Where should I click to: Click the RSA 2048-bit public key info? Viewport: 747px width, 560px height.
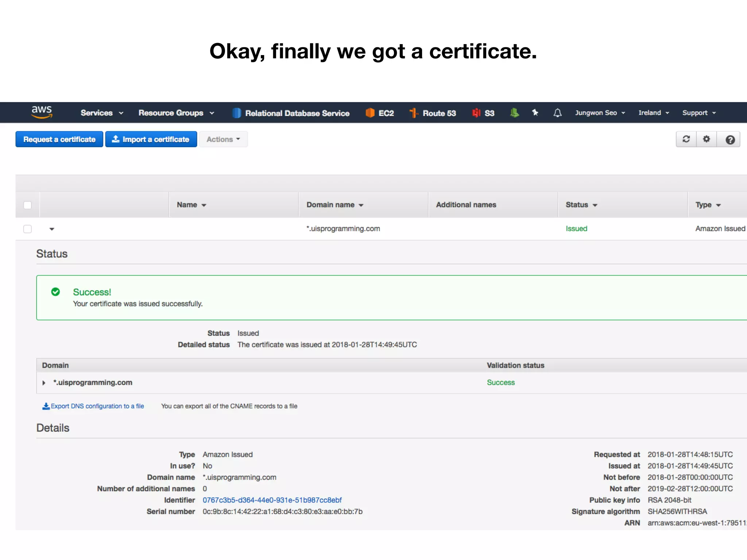click(x=669, y=500)
